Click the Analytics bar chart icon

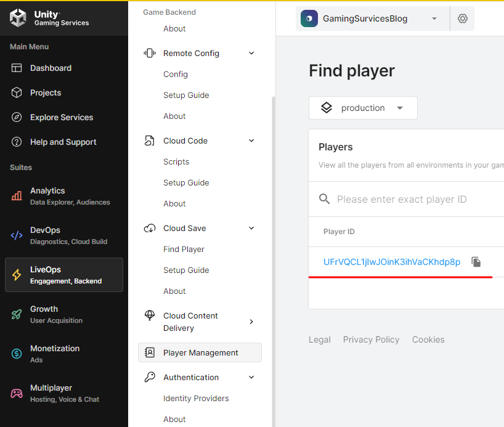[x=17, y=195]
